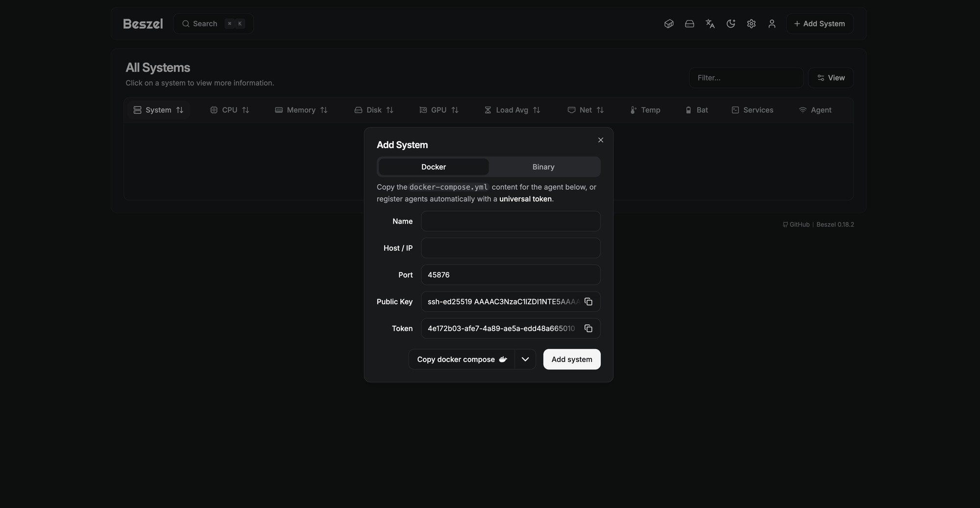The width and height of the screenshot is (980, 508).
Task: Select the Docker tab
Action: (433, 167)
